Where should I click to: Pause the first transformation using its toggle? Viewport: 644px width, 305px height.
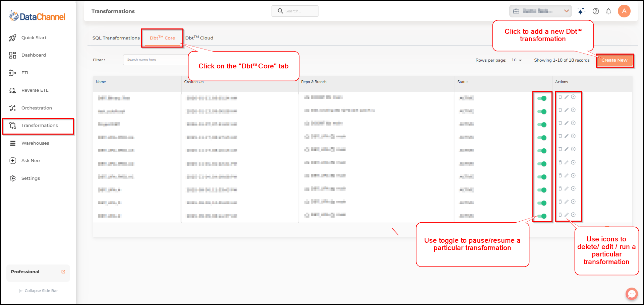click(x=542, y=98)
